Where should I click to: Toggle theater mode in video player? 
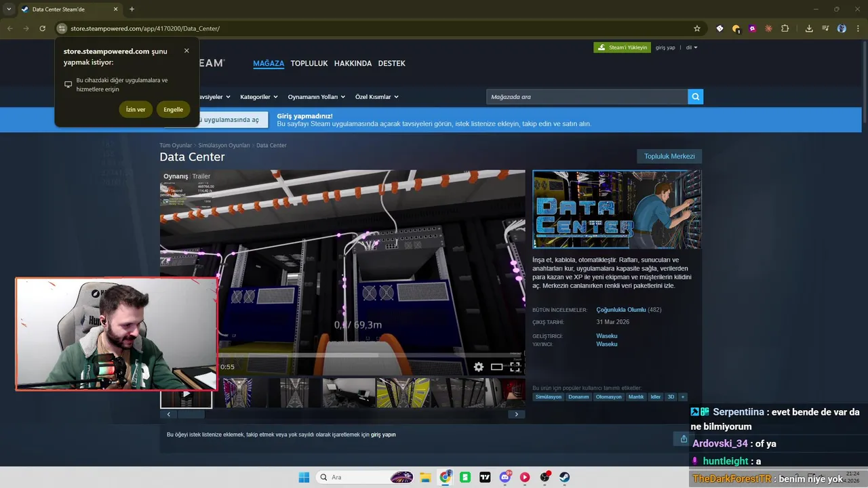coord(497,367)
